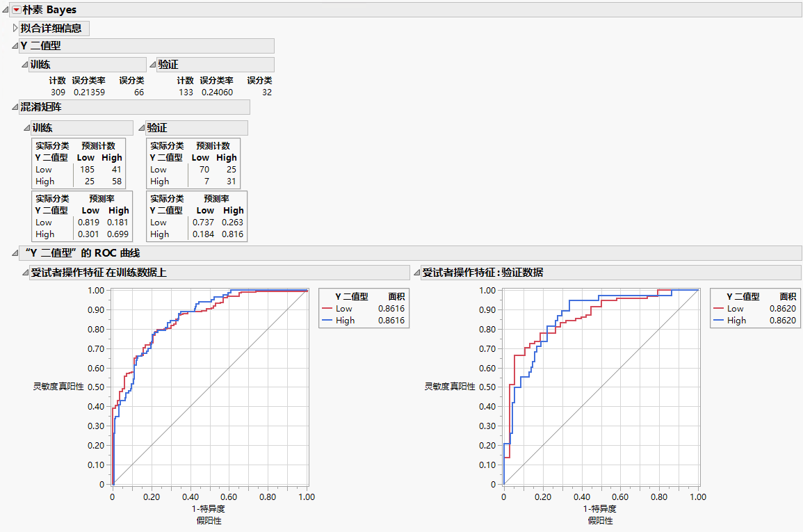Click the disclosure icon beside 拟合详细信息
803x532 pixels.
(x=14, y=28)
